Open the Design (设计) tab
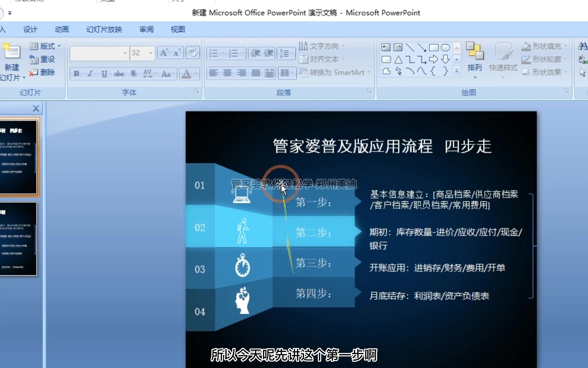 (x=30, y=29)
